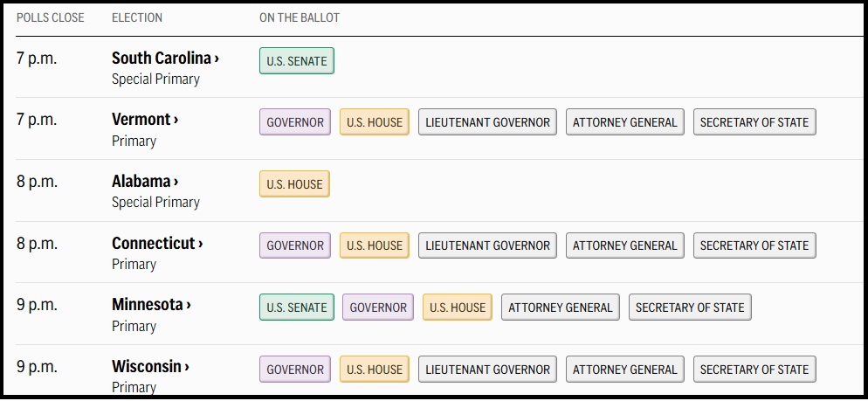Select Minnesota's U.S. Senate tag

tap(297, 308)
